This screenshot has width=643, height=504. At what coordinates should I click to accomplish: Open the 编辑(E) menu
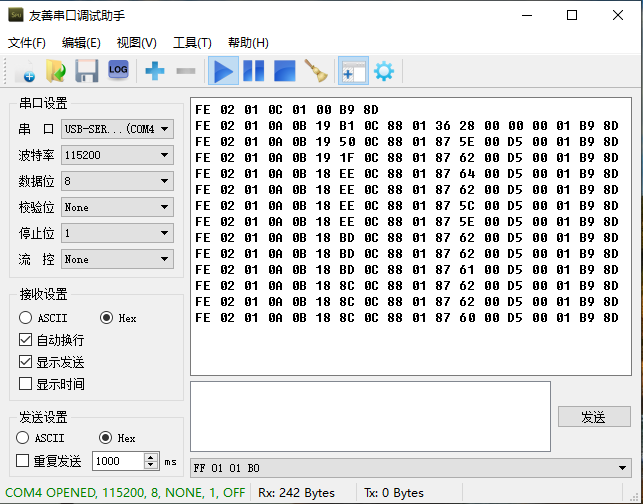pos(81,43)
